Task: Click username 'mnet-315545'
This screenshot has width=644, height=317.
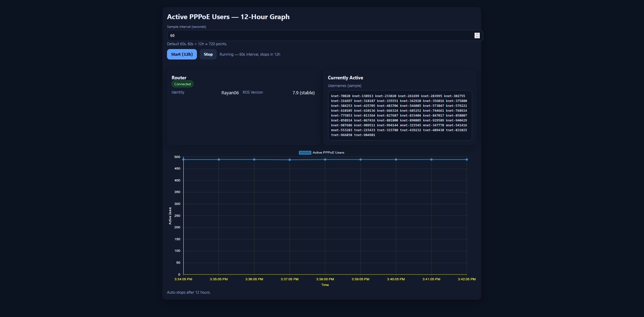Action: pyautogui.click(x=411, y=125)
